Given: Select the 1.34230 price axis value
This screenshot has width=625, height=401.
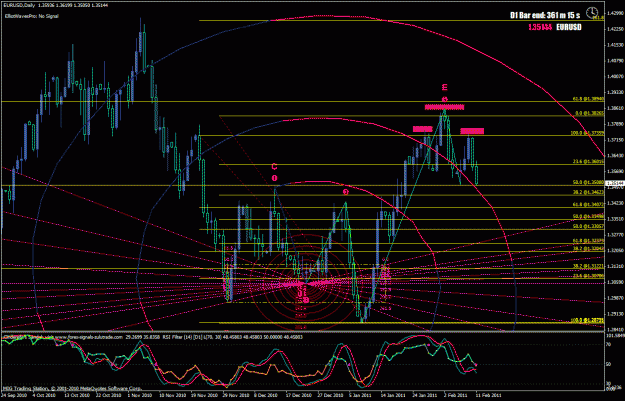Looking at the screenshot, I should (x=615, y=203).
